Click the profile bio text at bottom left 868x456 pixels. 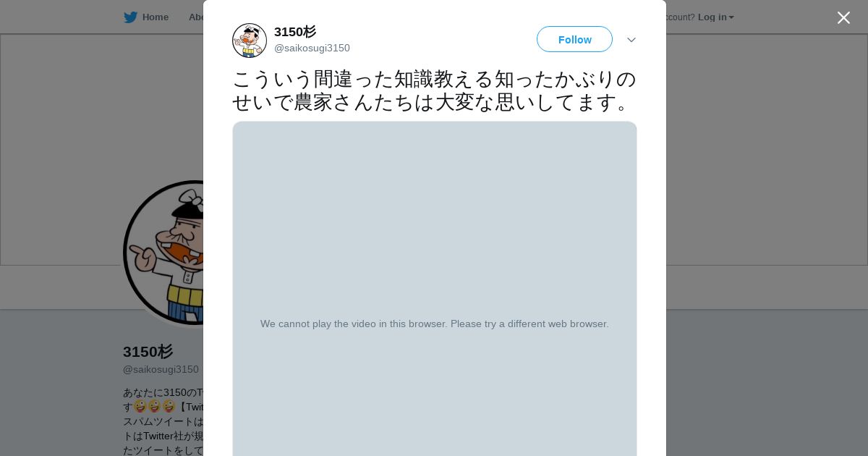163,421
